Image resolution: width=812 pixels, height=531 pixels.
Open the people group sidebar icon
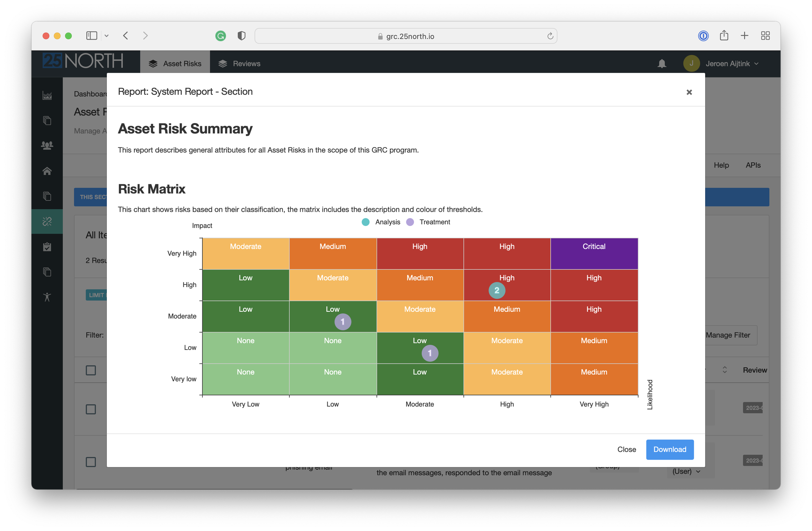[x=47, y=145]
